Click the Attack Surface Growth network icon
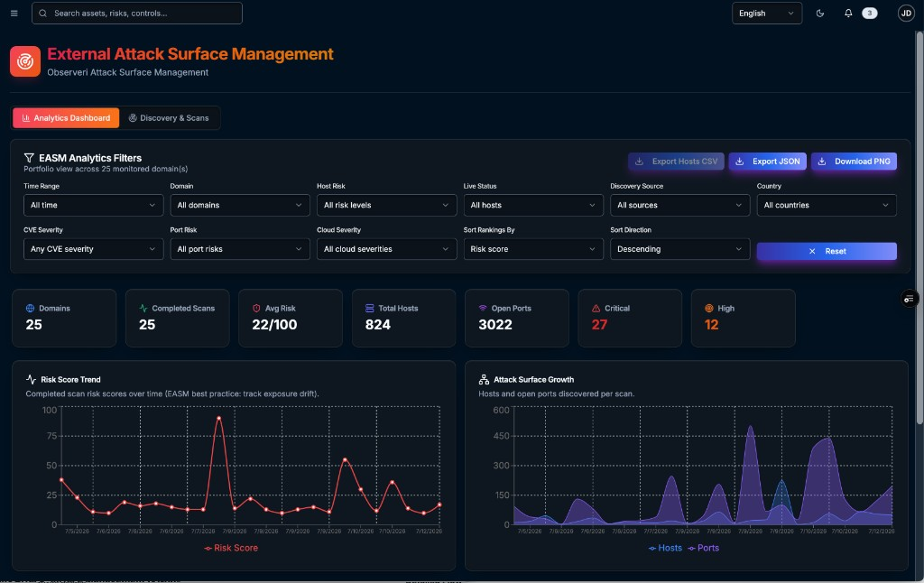Screen dimensions: 924x583 (484, 380)
